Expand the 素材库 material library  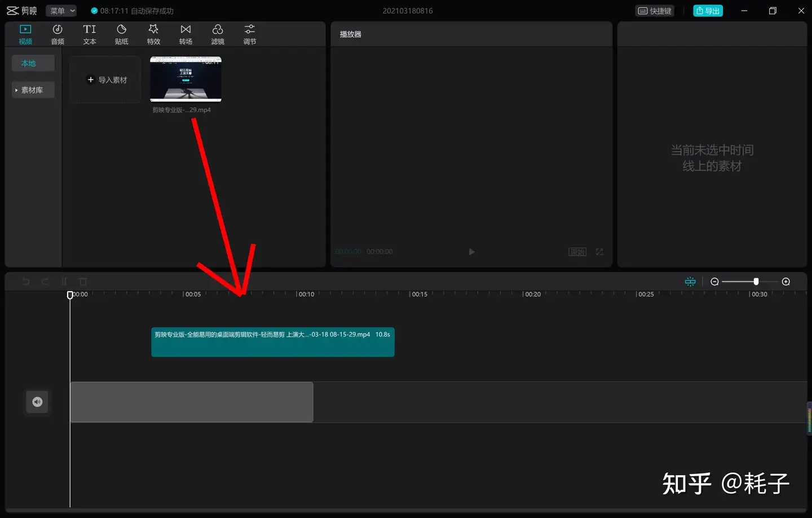click(33, 90)
